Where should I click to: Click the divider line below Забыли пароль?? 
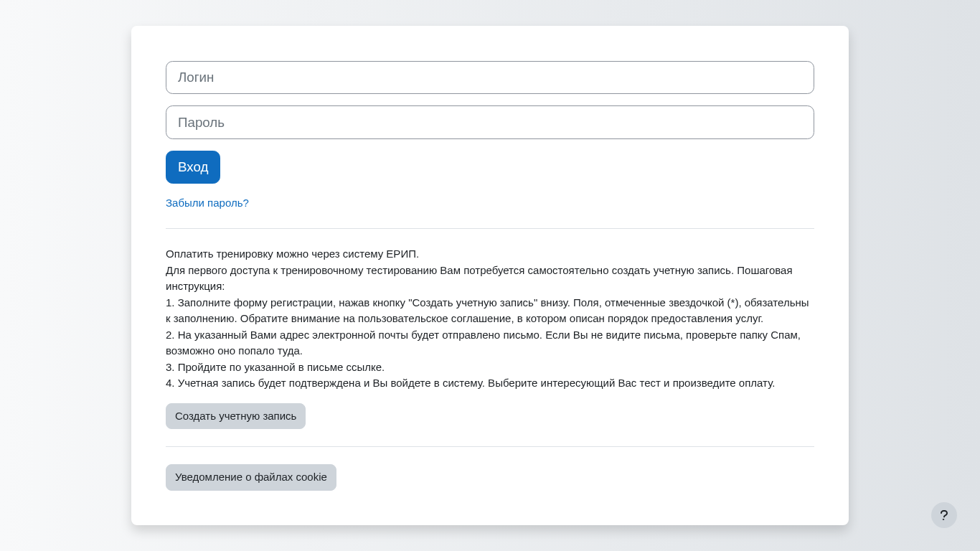coord(489,229)
